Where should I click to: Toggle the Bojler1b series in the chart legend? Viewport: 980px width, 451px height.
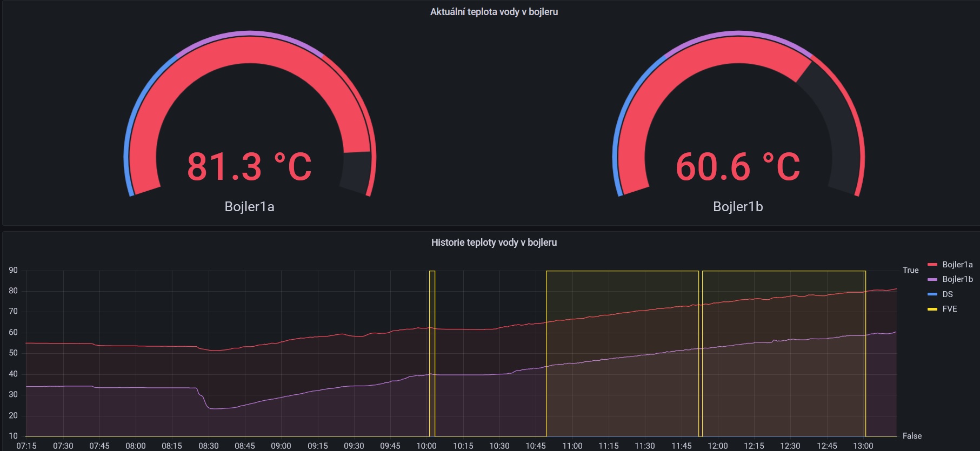pyautogui.click(x=957, y=279)
